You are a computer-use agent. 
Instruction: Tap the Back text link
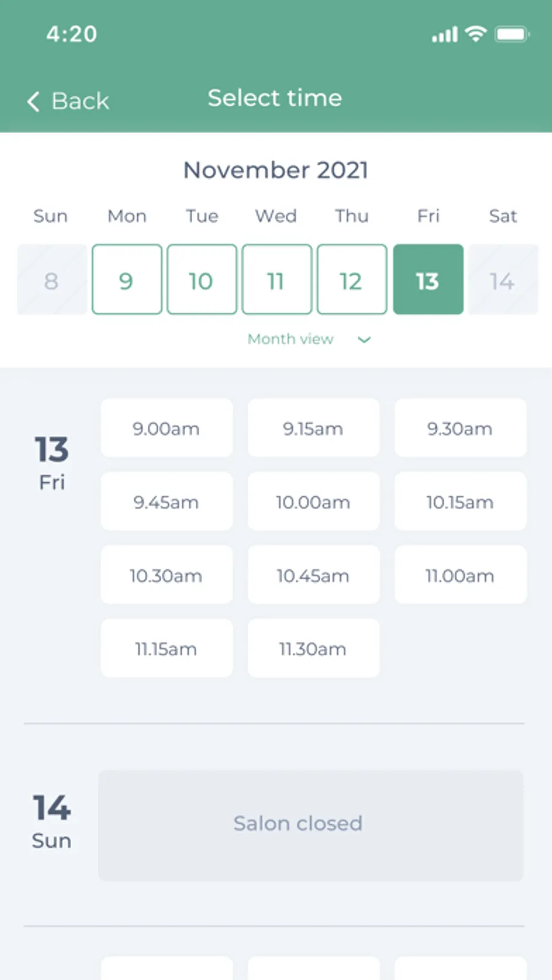80,101
